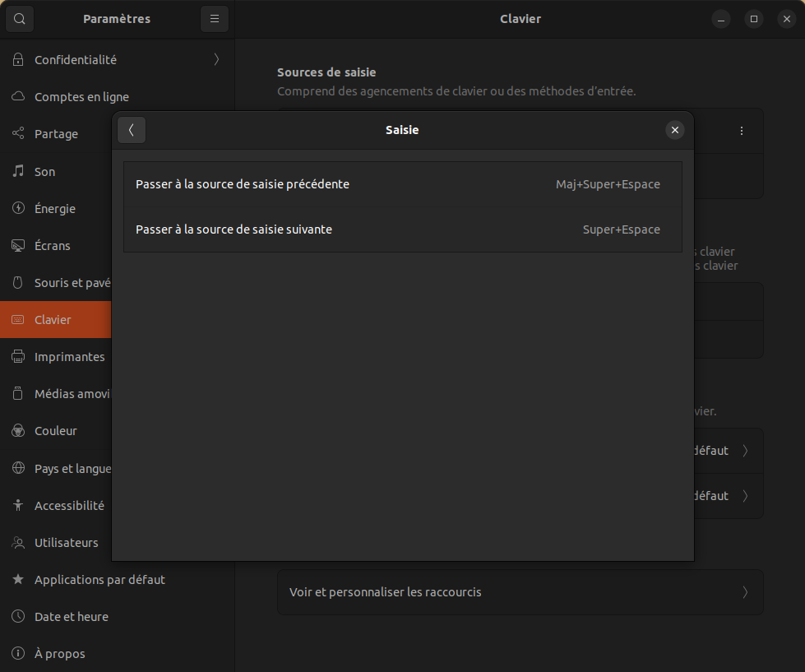Click the Souris et pavé mouse icon

(18, 282)
